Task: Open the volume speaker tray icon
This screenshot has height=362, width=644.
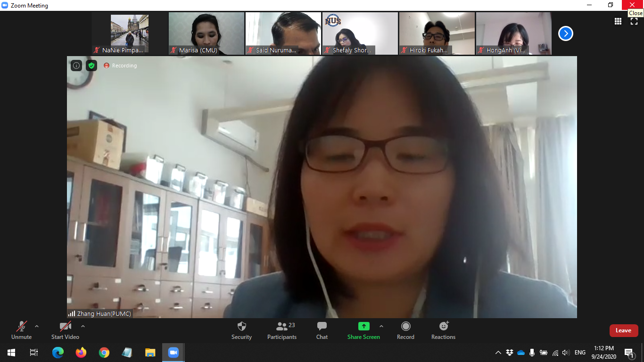Action: tap(566, 353)
